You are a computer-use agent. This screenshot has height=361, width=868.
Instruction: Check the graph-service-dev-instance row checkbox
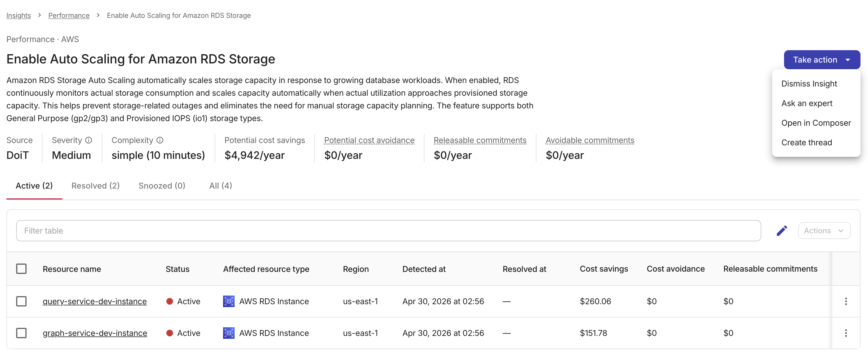(22, 333)
